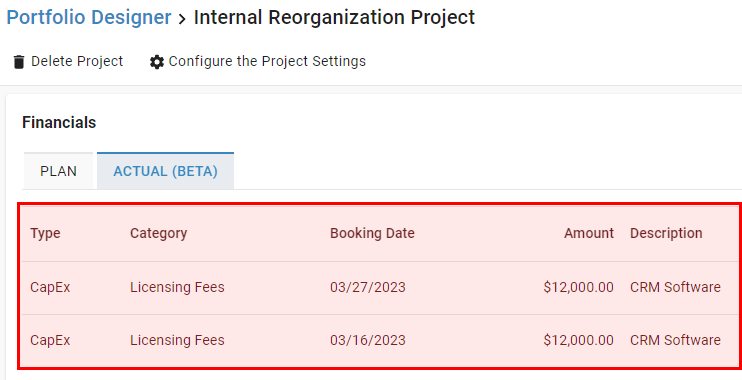Click the $12,000.00 amount in first row

coord(578,287)
